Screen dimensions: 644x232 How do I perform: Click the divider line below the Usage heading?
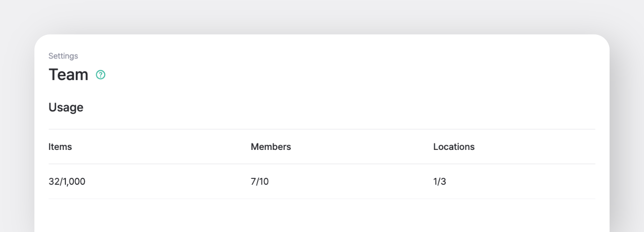[x=322, y=129]
